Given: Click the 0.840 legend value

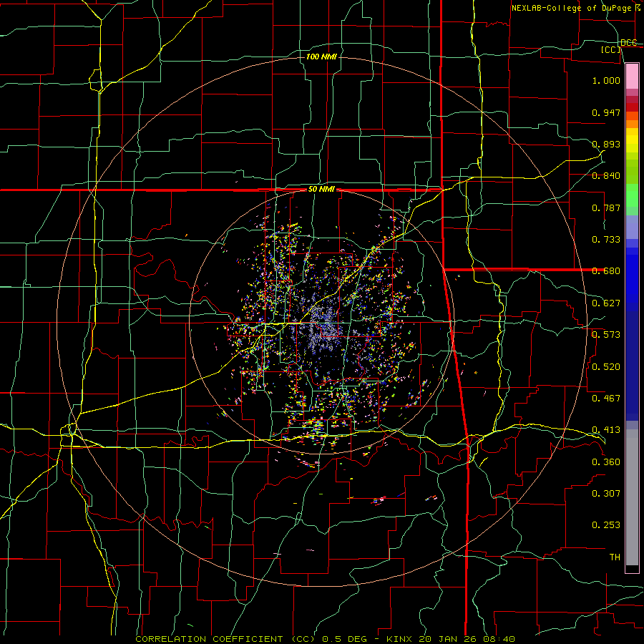Looking at the screenshot, I should pyautogui.click(x=606, y=176).
